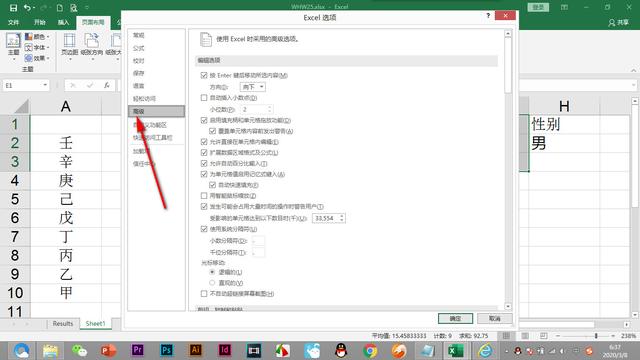This screenshot has height=360, width=640.
Task: Open InDesign from the taskbar
Action: pos(224,350)
